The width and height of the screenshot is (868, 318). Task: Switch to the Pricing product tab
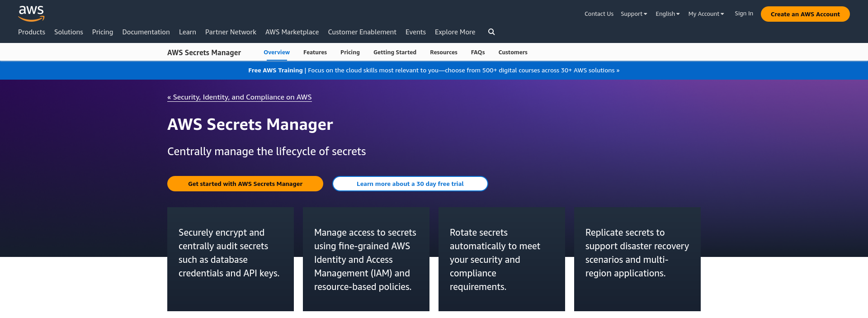coord(350,52)
